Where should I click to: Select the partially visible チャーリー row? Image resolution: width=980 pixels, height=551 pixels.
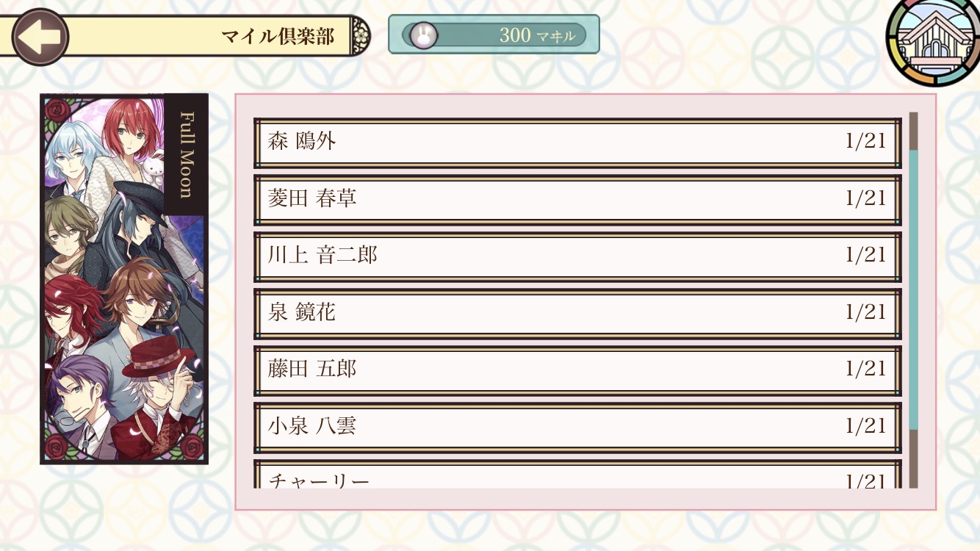pos(577,476)
